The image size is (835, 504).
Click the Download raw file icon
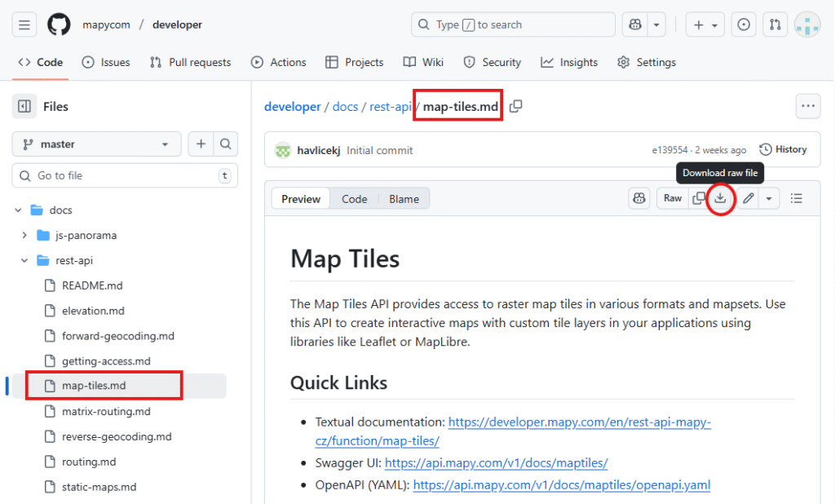(720, 198)
